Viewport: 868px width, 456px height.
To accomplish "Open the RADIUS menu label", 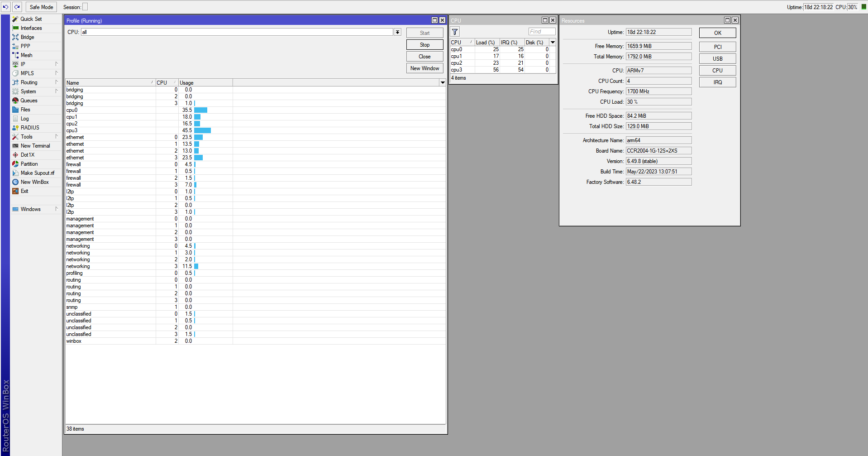I will tap(30, 128).
